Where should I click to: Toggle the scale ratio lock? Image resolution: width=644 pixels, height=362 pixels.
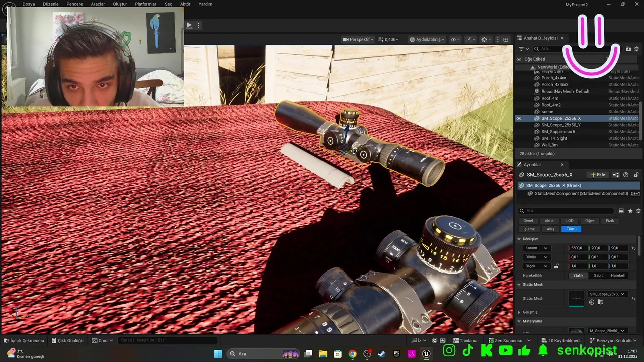(556, 266)
